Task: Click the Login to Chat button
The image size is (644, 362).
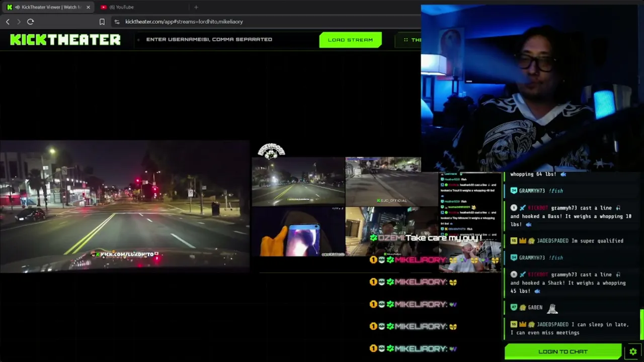Action: 563,351
